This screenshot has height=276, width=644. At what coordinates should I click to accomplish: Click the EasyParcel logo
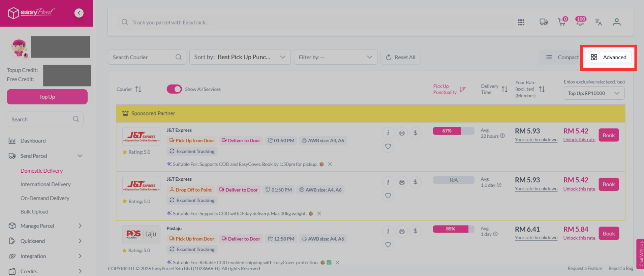(x=31, y=13)
